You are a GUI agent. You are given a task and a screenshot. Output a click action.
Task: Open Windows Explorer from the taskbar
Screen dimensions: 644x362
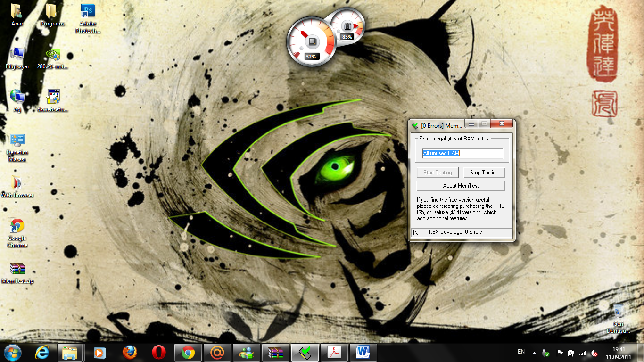[70, 353]
